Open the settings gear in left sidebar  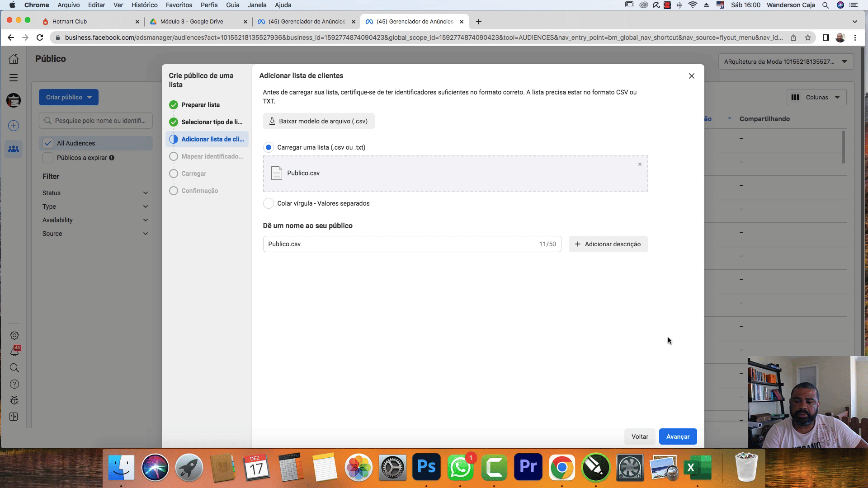pos(14,335)
